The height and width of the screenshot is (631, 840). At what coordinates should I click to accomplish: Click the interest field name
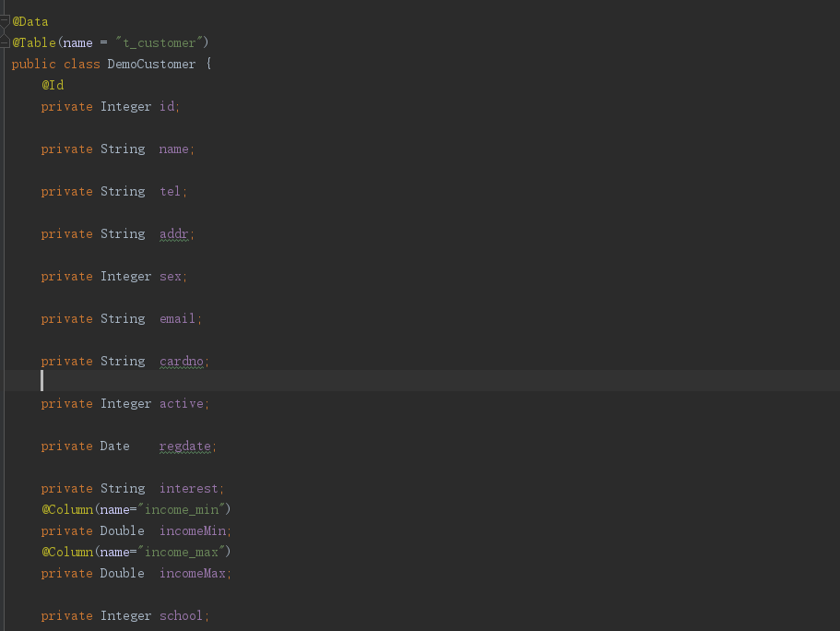(x=189, y=489)
